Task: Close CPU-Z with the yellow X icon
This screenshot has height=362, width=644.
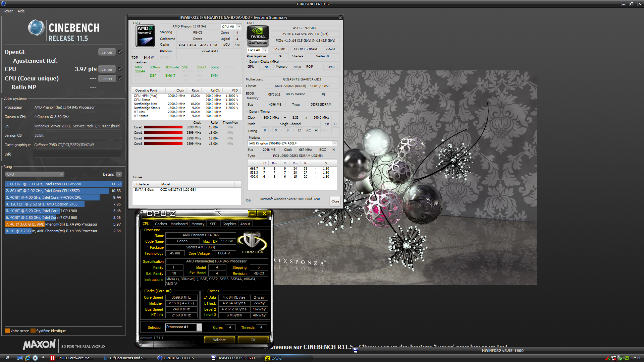Action: (264, 214)
